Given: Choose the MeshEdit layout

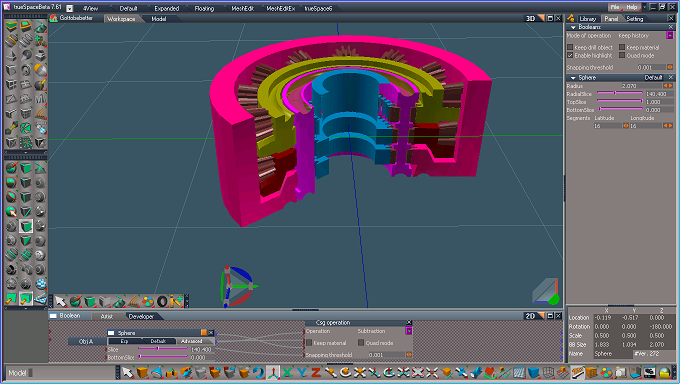Looking at the screenshot, I should (242, 8).
